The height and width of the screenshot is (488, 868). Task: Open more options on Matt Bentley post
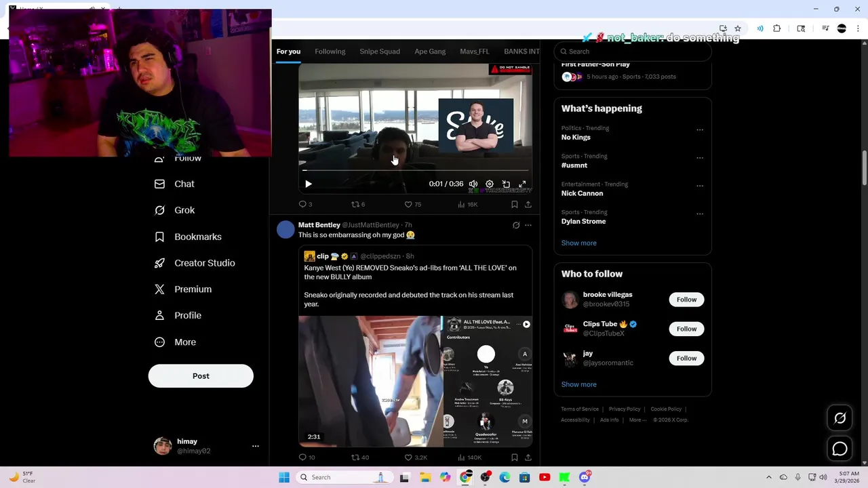pos(528,225)
